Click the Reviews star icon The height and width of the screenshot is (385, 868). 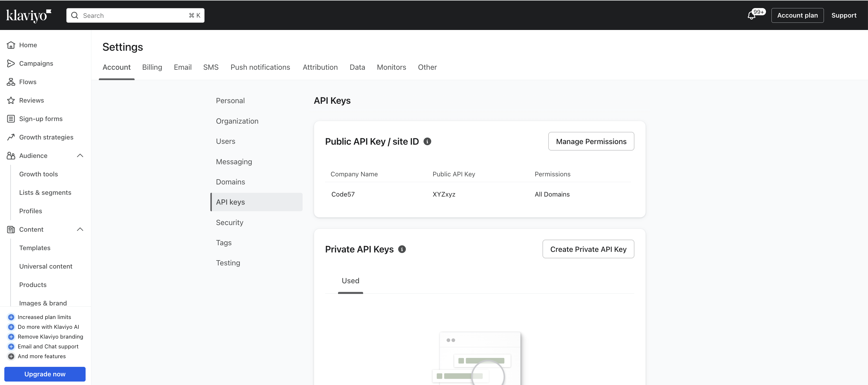(x=11, y=100)
